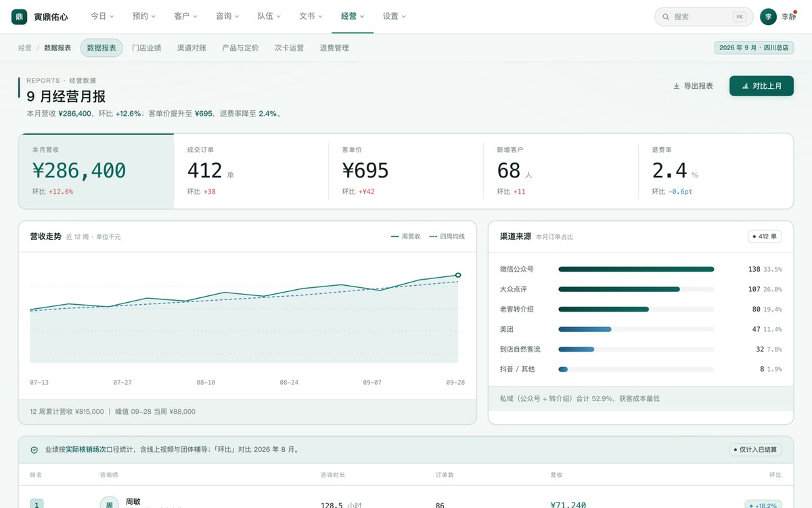
Task: Click the peak marker circle on the revenue chart
Action: pos(458,275)
